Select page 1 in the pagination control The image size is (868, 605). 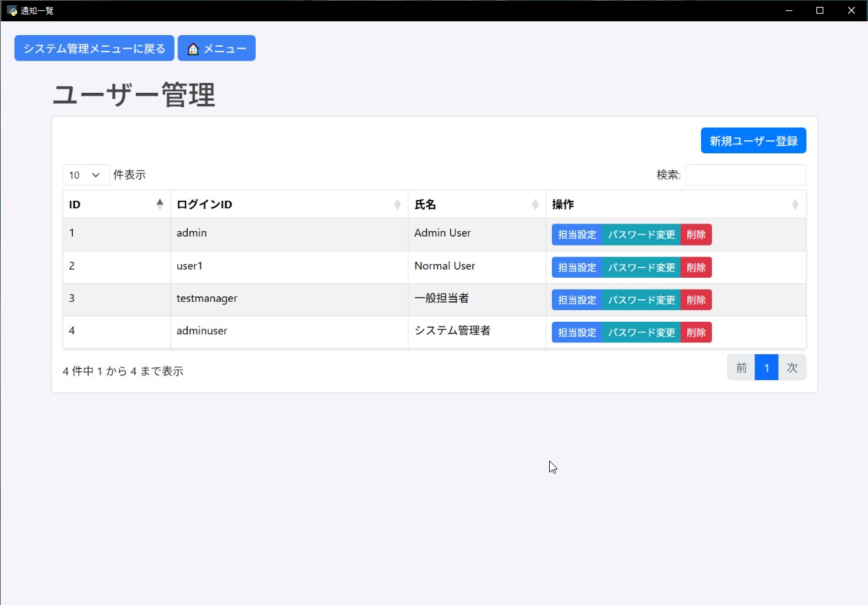point(766,367)
